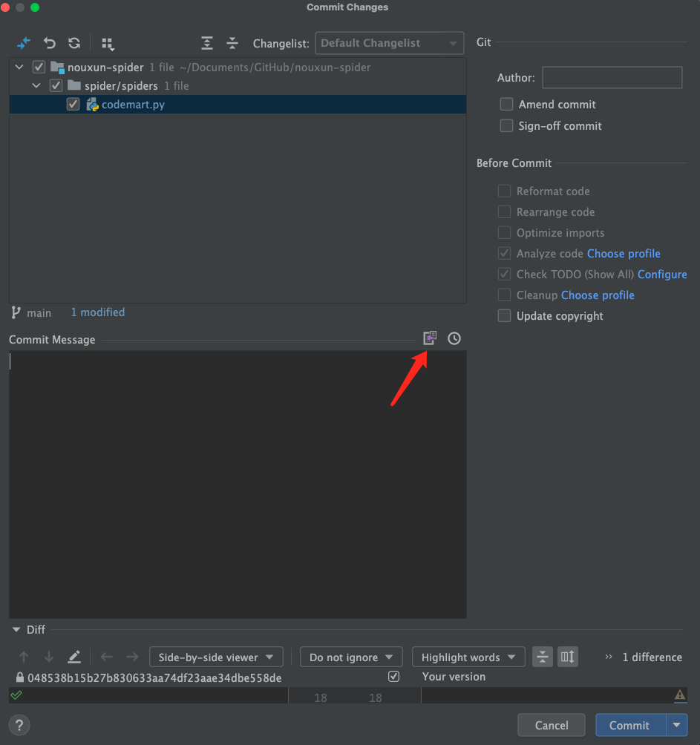Open commit message history clock icon

[454, 338]
